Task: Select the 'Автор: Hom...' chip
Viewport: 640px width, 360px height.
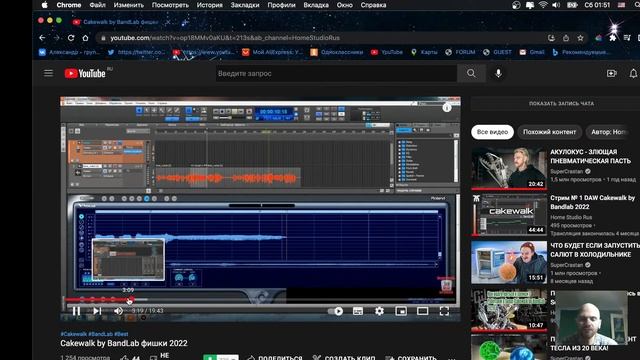Action: tap(609, 132)
